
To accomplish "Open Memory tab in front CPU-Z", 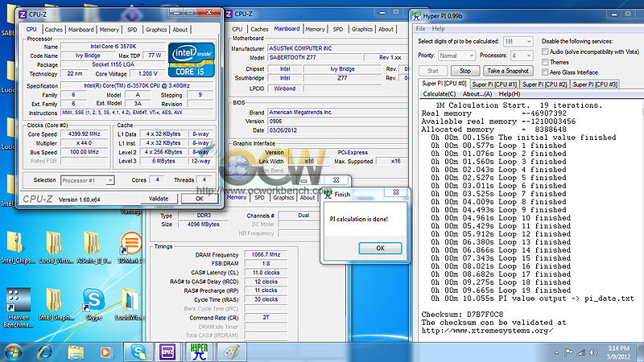I will pos(109,30).
